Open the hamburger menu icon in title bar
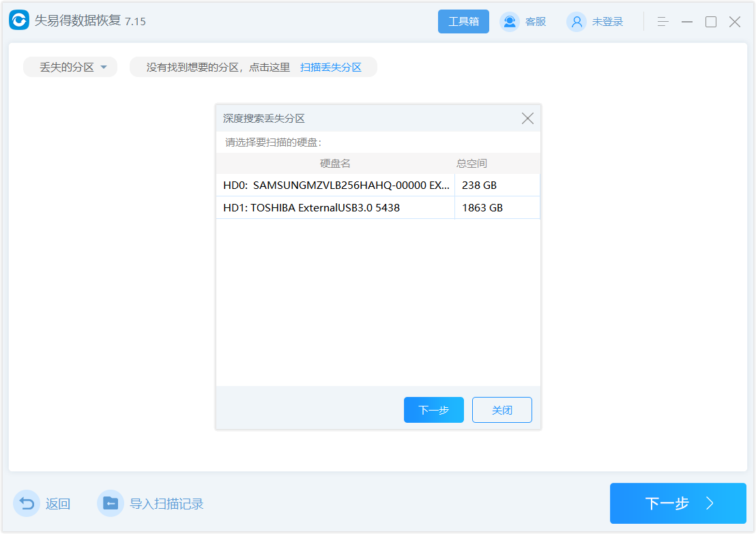Image resolution: width=756 pixels, height=534 pixels. coord(663,22)
